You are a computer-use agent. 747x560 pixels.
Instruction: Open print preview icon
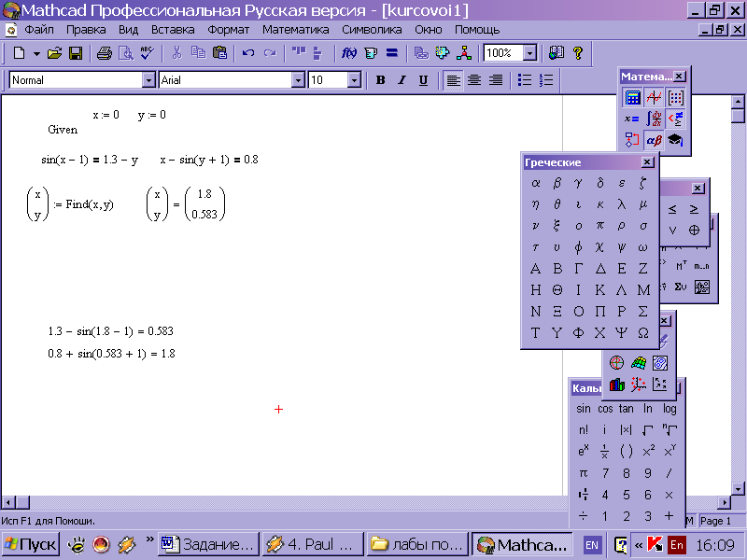[x=126, y=53]
